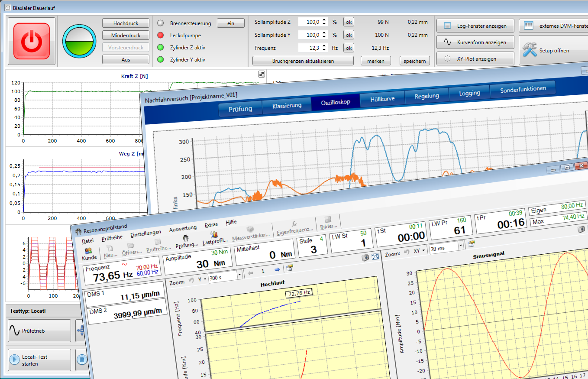This screenshot has height=379, width=588.
Task: Click merken button
Action: pyautogui.click(x=375, y=61)
